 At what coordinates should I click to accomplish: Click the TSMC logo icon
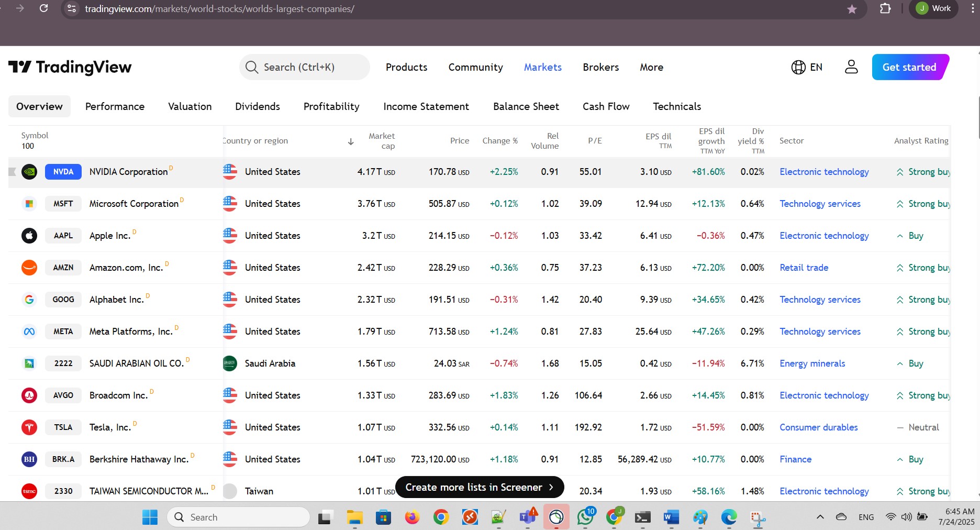tap(29, 491)
